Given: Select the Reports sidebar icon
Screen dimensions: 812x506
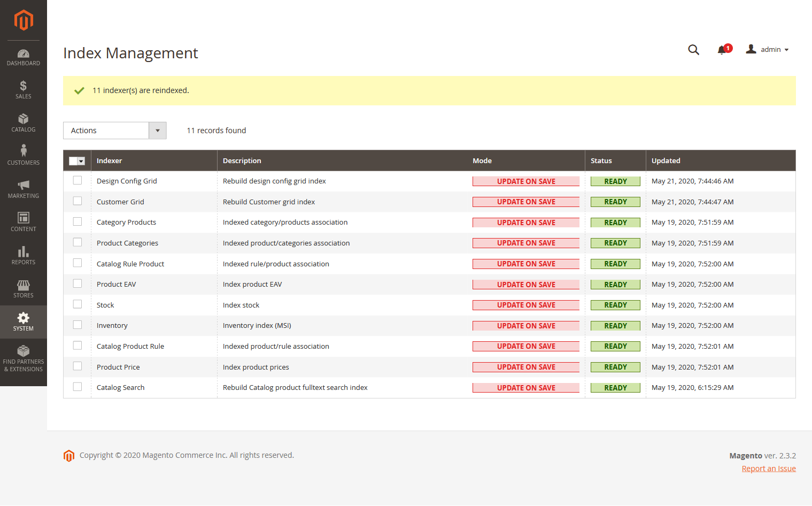Looking at the screenshot, I should pos(23,255).
